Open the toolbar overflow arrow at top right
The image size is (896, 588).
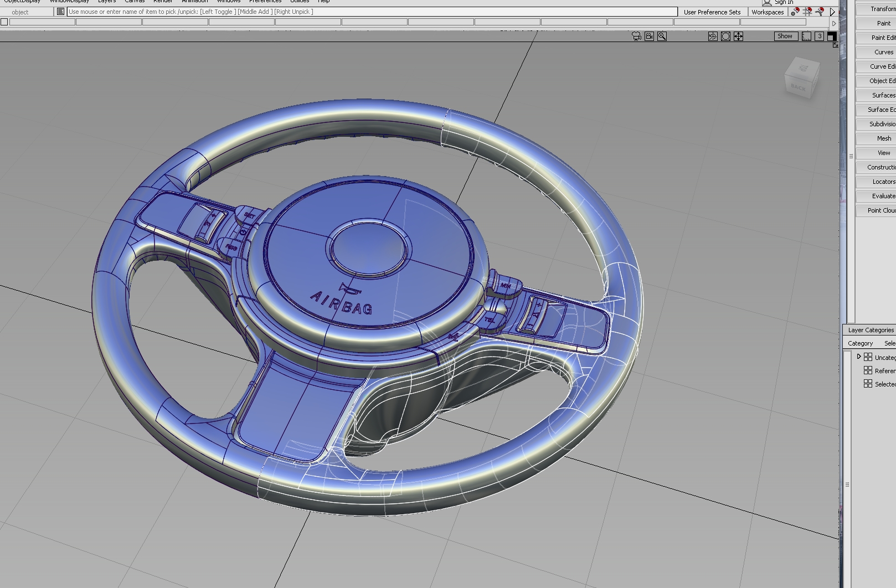(x=833, y=23)
